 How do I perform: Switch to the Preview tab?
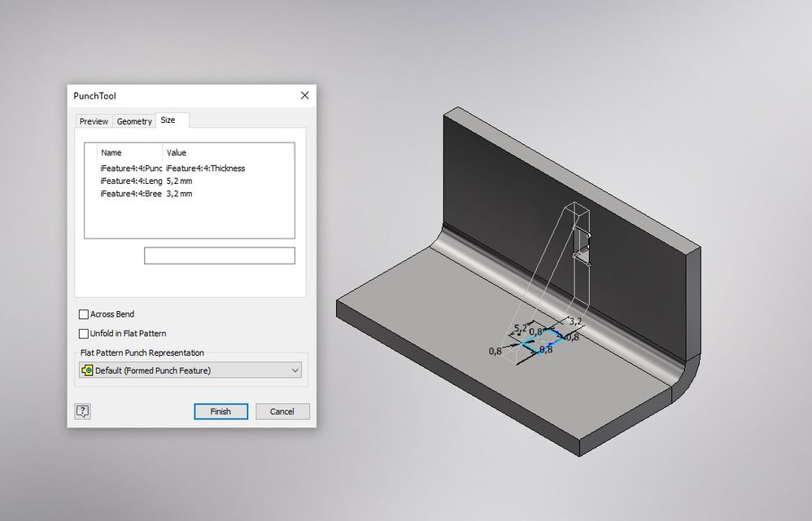[94, 121]
